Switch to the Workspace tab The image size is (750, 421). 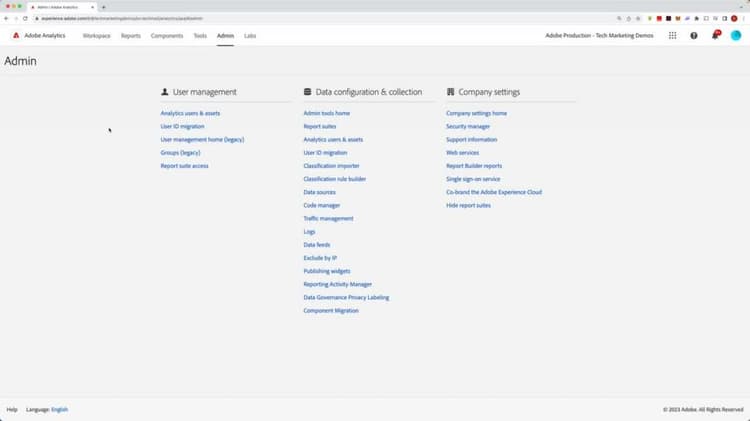point(97,36)
